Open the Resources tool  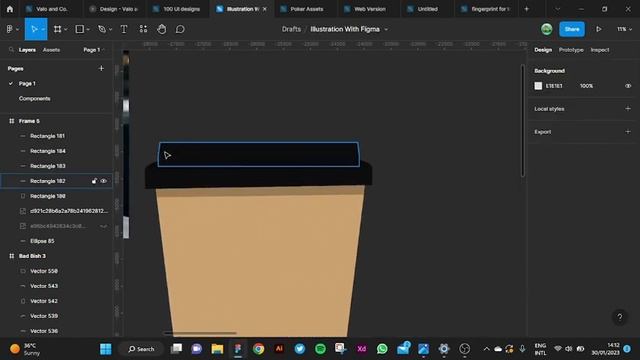143,29
